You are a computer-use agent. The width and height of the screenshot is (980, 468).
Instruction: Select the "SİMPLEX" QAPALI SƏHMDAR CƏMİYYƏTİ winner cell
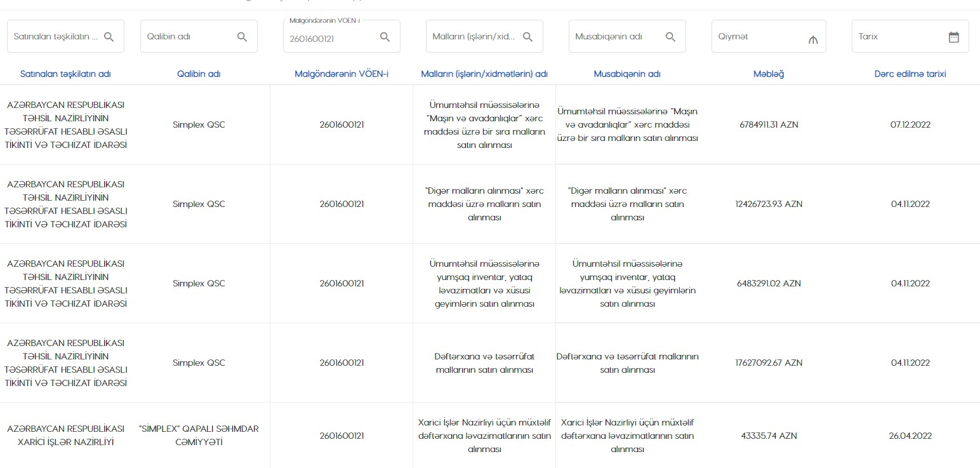tap(199, 436)
